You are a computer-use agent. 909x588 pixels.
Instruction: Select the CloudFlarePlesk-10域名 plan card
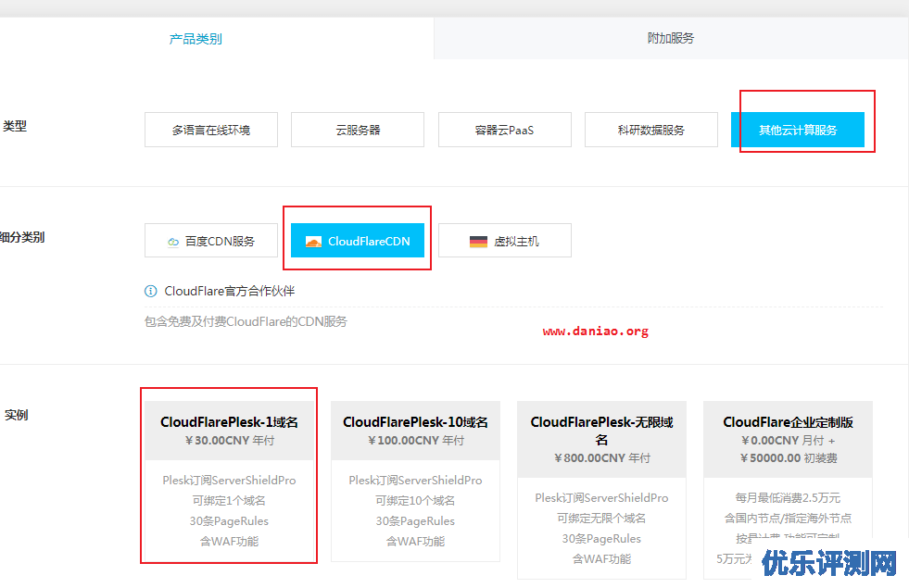415,481
